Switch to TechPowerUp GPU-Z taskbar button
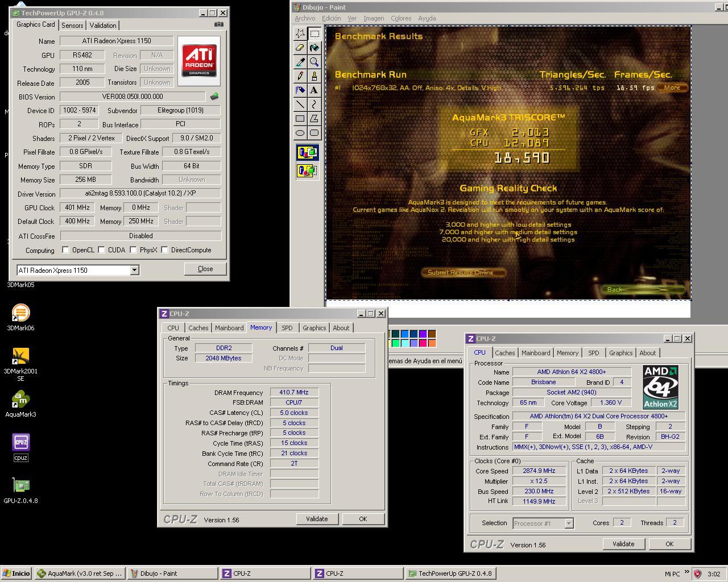 [x=451, y=573]
